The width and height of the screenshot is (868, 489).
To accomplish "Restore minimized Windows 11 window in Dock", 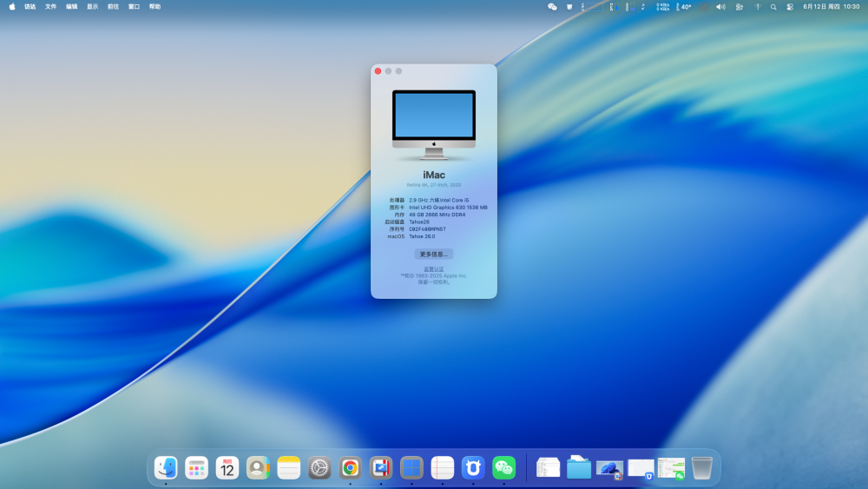I will (x=609, y=469).
